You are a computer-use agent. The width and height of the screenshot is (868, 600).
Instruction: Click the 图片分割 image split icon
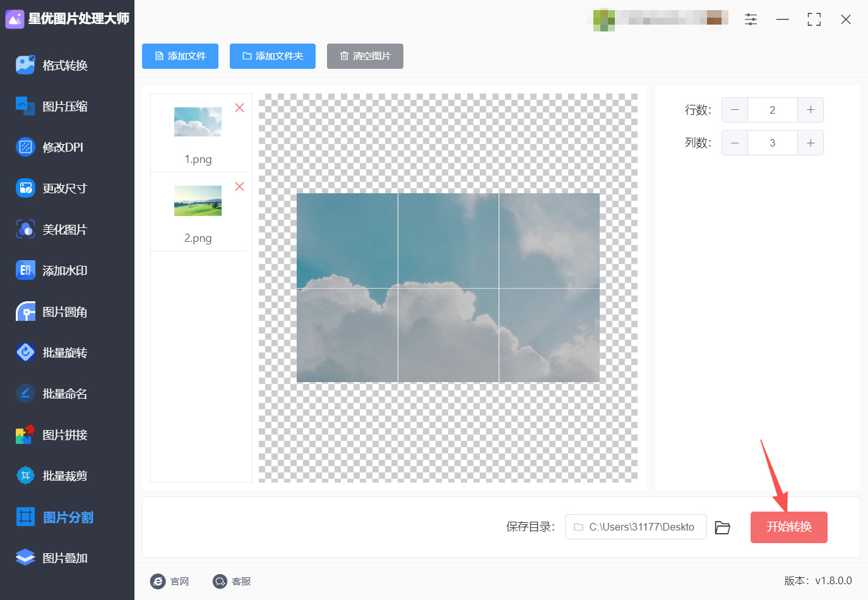point(25,517)
